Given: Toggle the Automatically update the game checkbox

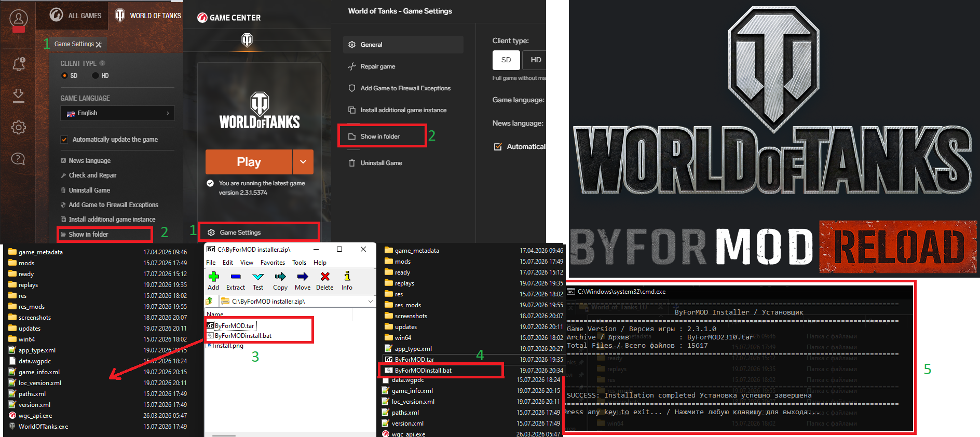Looking at the screenshot, I should [x=64, y=140].
